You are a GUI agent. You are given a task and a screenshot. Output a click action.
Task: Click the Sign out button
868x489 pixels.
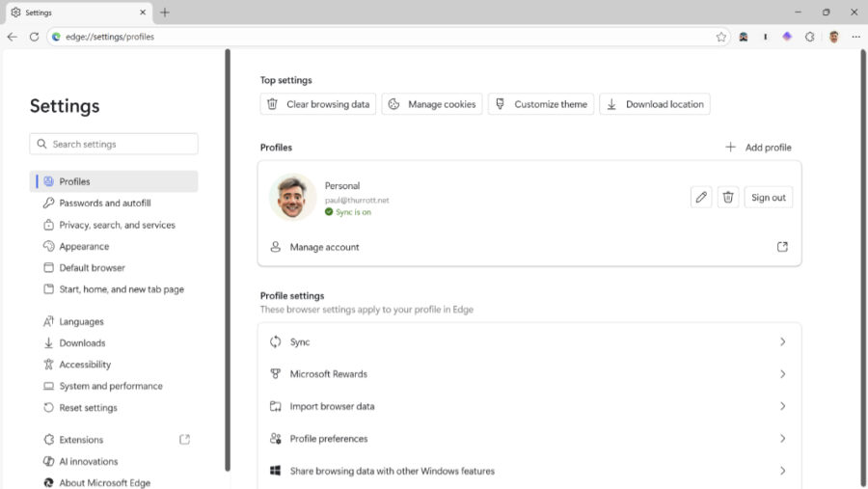point(768,197)
